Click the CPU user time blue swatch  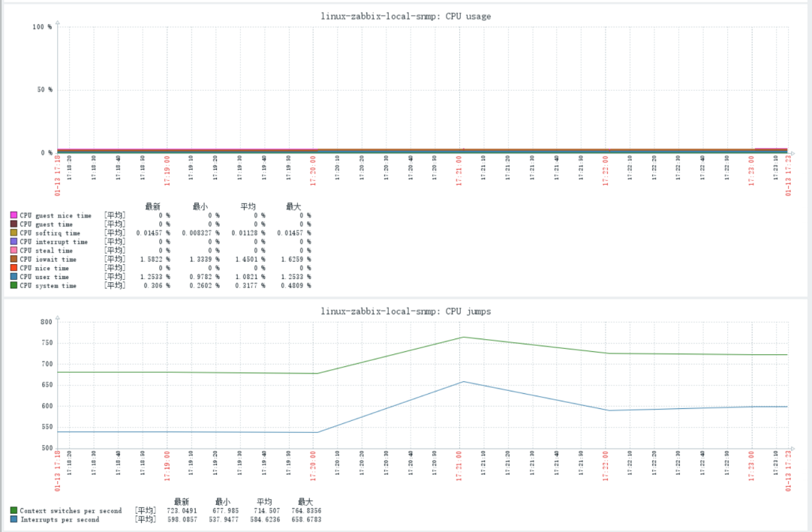pos(14,277)
